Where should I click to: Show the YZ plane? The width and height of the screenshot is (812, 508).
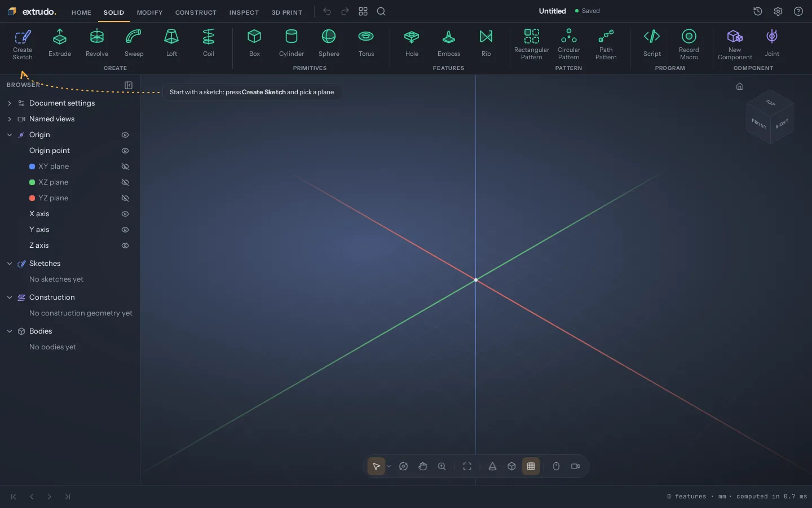125,198
